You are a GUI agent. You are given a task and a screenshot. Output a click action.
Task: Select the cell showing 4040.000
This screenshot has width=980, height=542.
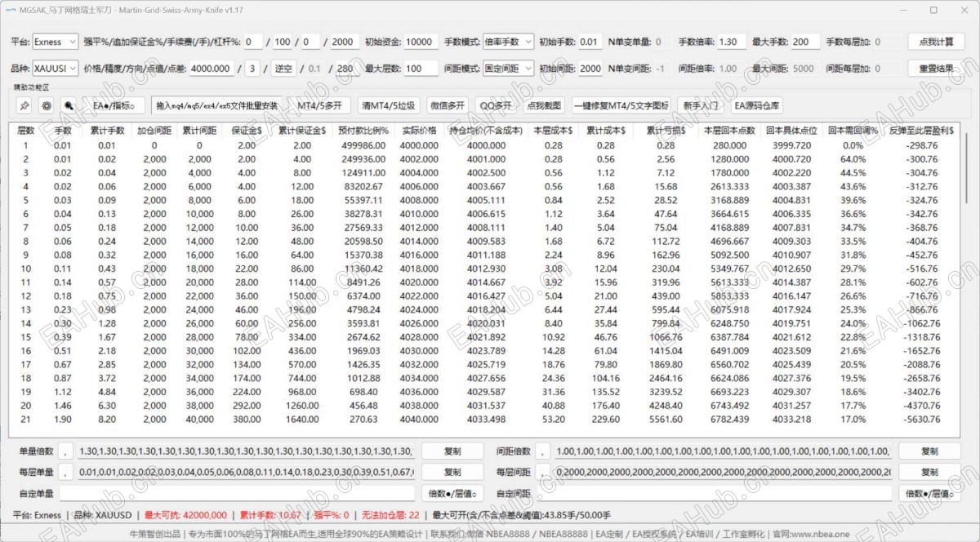point(419,420)
